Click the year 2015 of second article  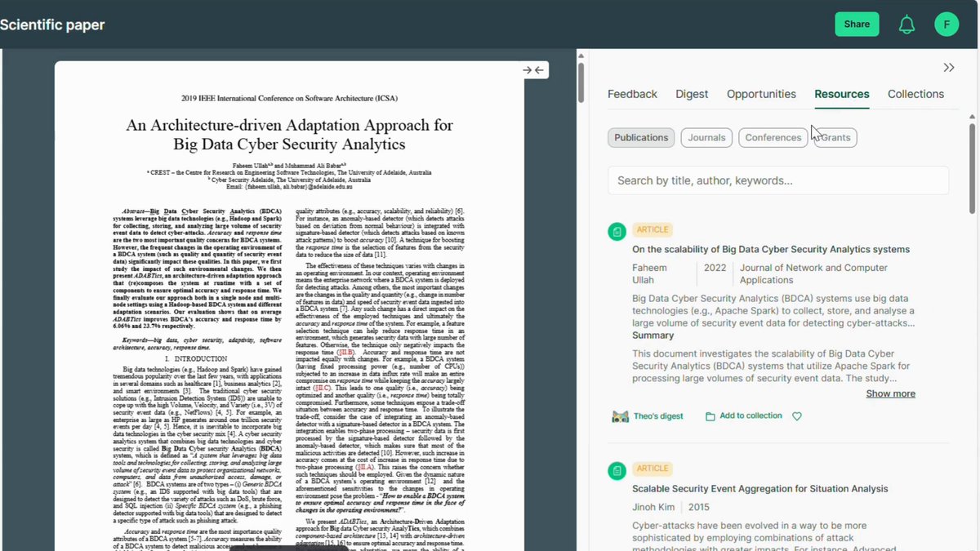(698, 507)
